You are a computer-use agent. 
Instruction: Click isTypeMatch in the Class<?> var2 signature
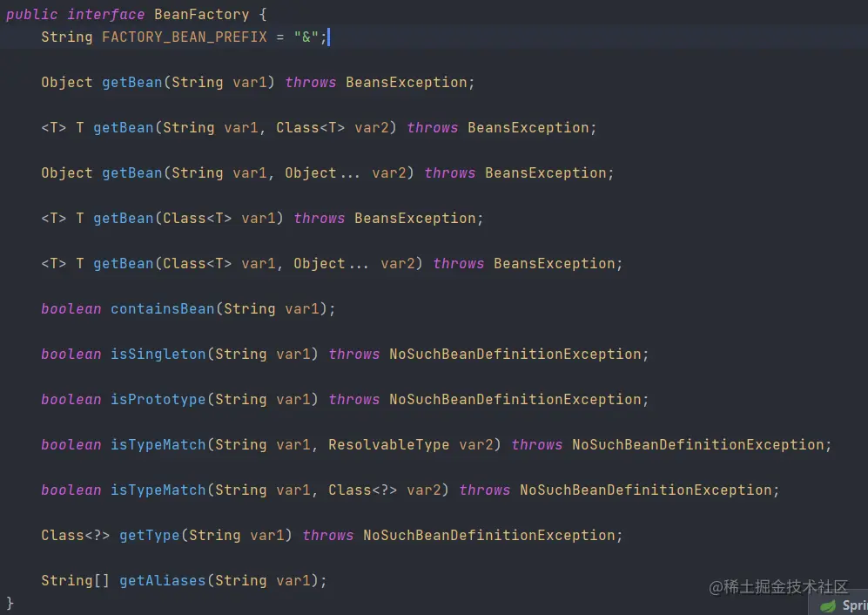(x=158, y=490)
